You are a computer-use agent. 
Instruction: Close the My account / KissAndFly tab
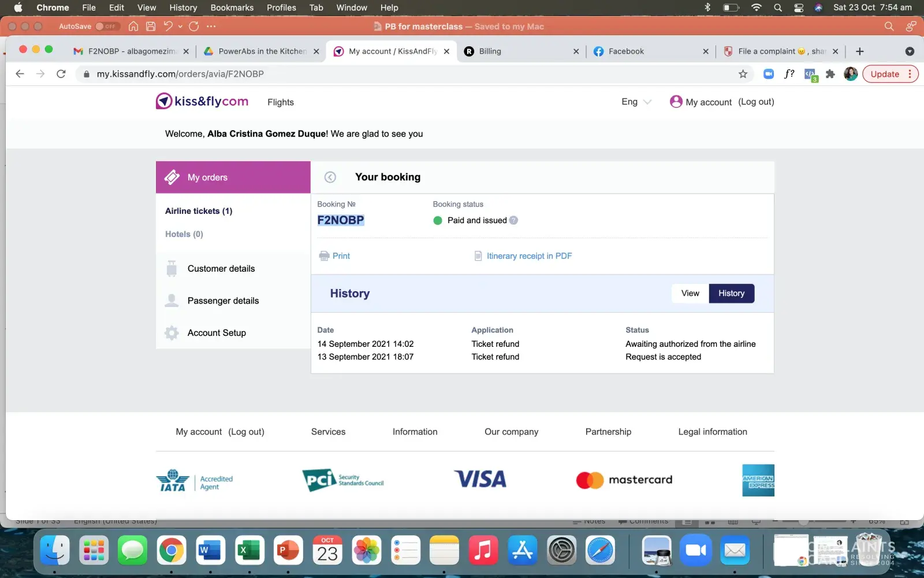click(x=446, y=51)
